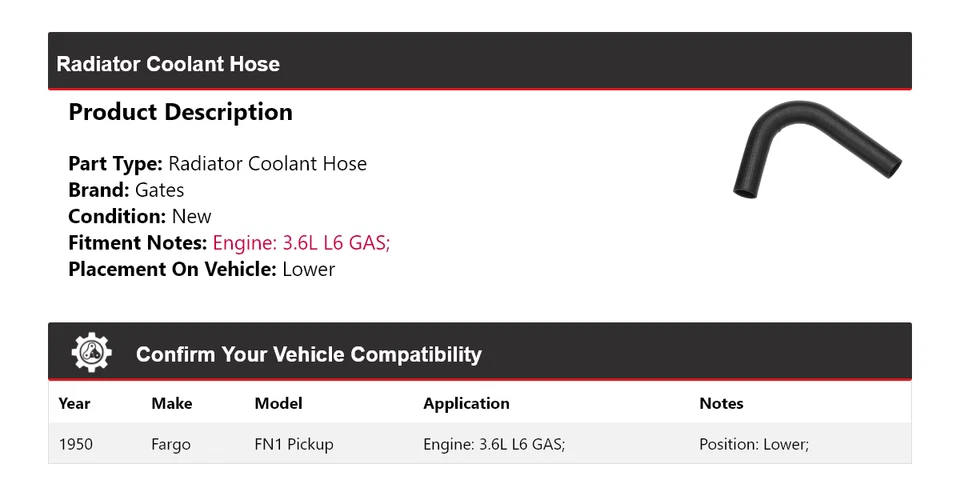Click the Position: Lower notes cell
Screen dimensions: 960x496
click(x=753, y=443)
